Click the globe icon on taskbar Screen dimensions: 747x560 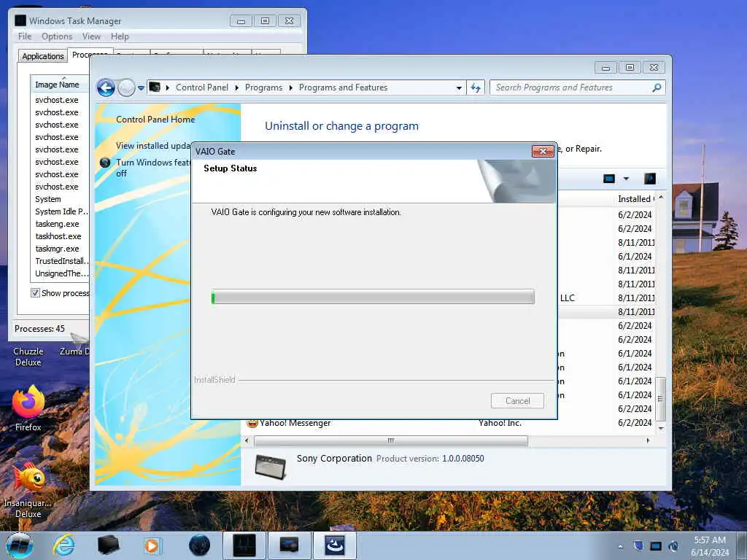[x=199, y=545]
